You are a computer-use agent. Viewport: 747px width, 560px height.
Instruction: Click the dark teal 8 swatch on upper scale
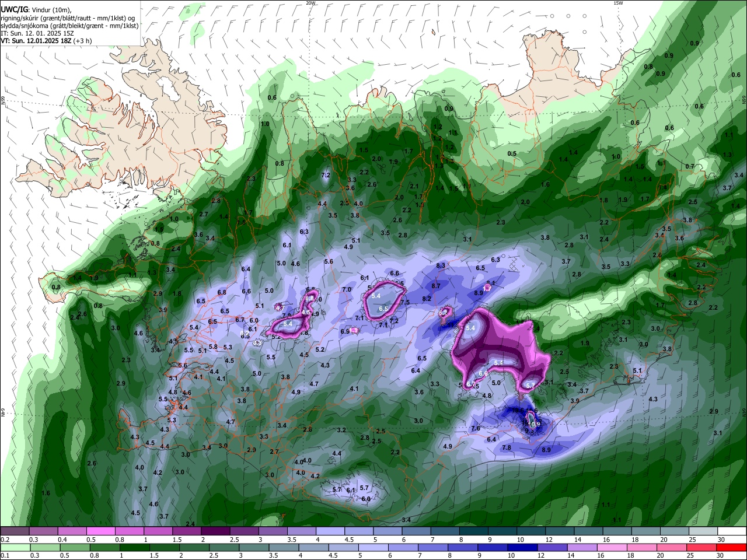pyautogui.click(x=473, y=531)
